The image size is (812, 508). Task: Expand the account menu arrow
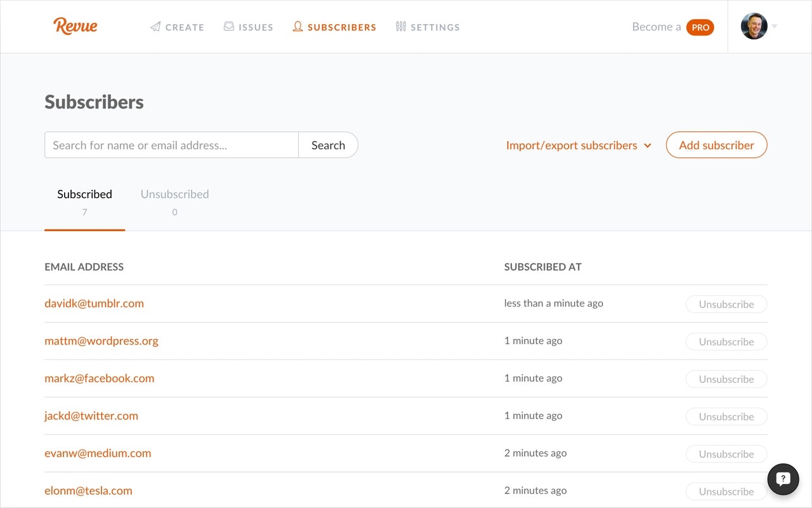click(x=775, y=27)
